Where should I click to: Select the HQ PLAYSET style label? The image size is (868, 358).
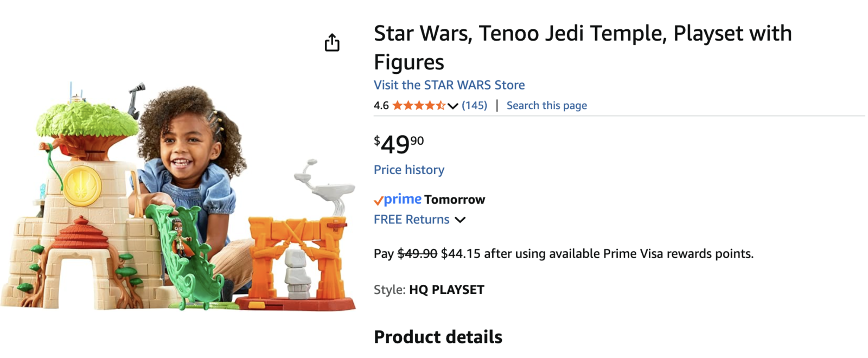(446, 290)
